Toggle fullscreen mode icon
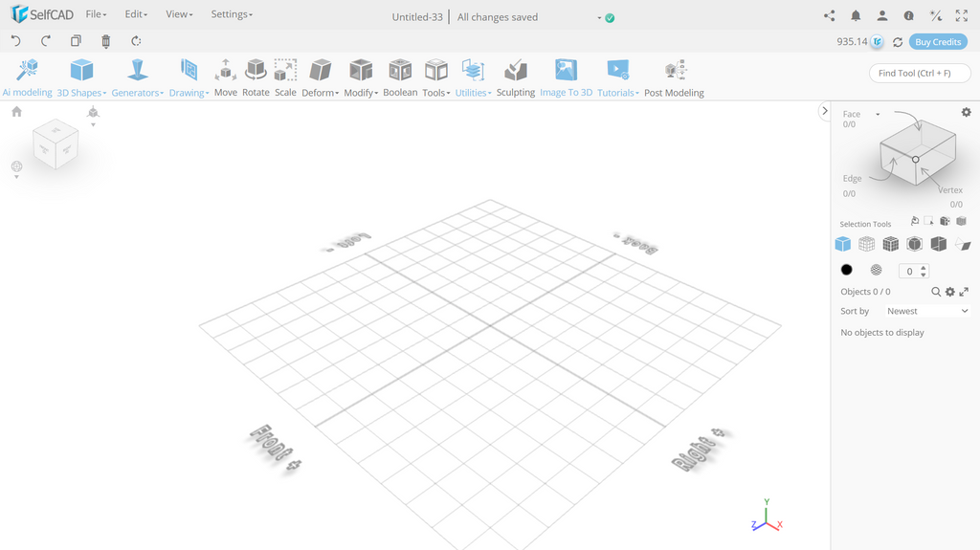The image size is (980, 550). coord(962,15)
